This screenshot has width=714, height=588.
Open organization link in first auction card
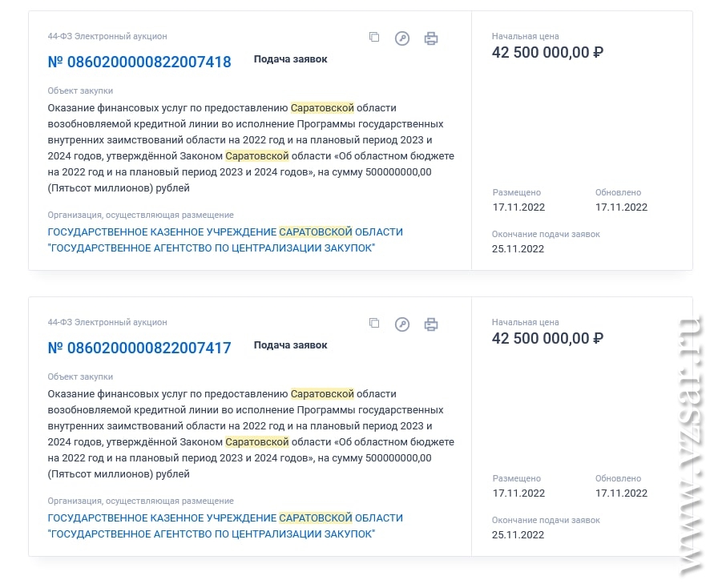pyautogui.click(x=225, y=240)
